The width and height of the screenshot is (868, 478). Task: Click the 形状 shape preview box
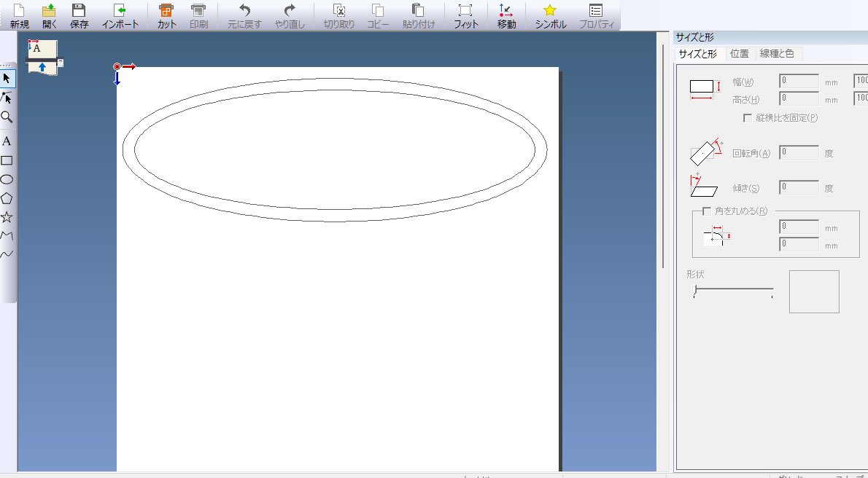point(814,291)
